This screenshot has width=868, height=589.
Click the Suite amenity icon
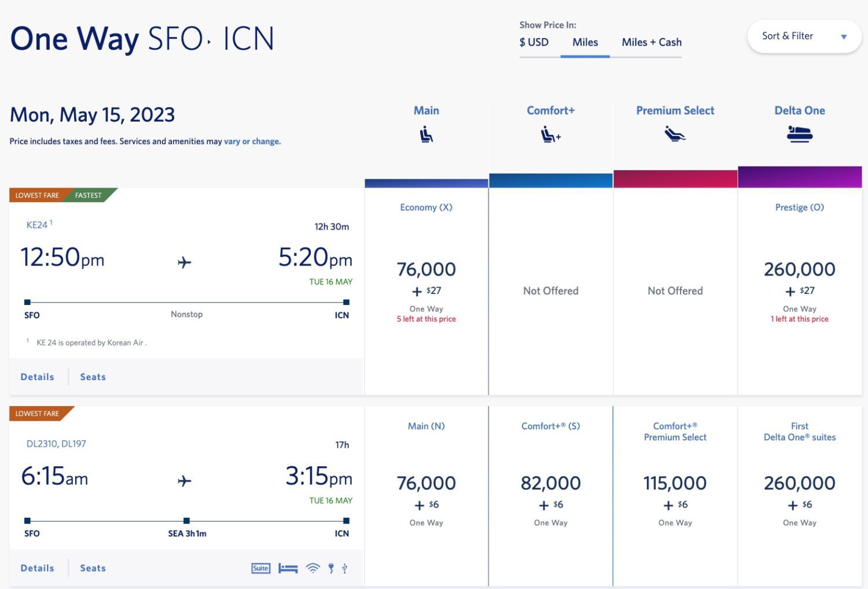pos(260,568)
